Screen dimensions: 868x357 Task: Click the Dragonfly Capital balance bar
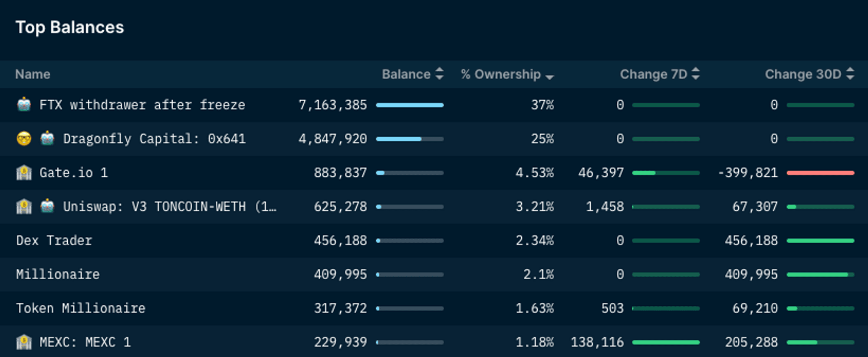click(x=410, y=139)
